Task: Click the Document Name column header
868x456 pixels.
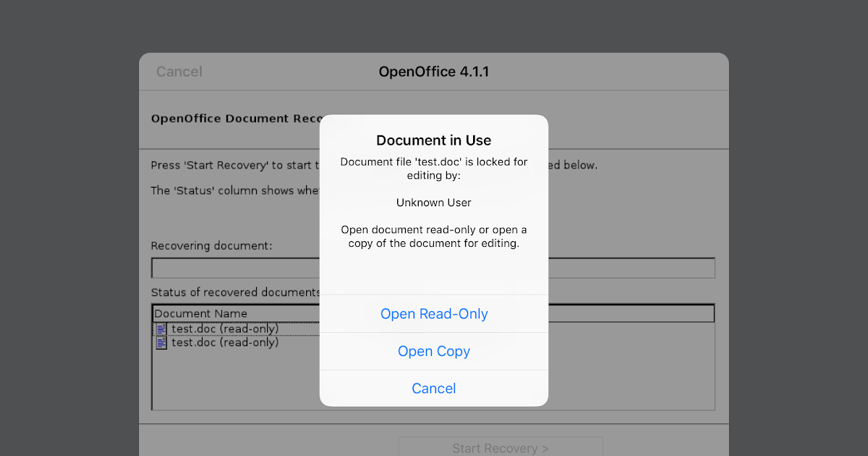Action: coord(434,313)
